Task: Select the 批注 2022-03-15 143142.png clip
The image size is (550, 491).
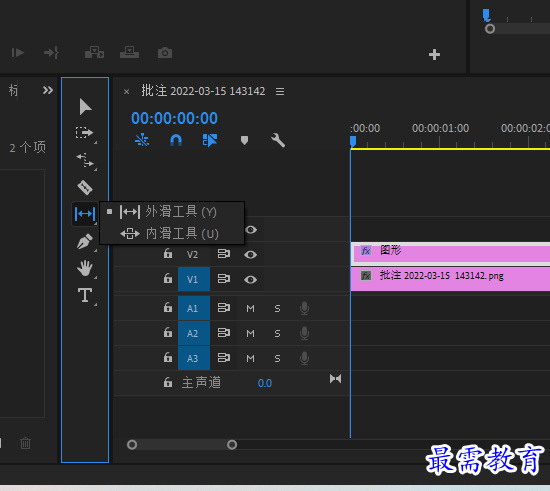Action: click(x=450, y=279)
